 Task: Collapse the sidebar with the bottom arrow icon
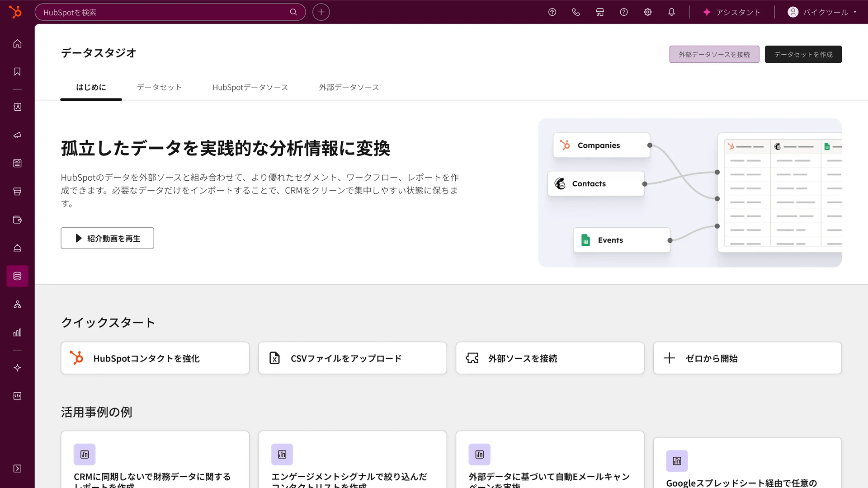(x=17, y=469)
